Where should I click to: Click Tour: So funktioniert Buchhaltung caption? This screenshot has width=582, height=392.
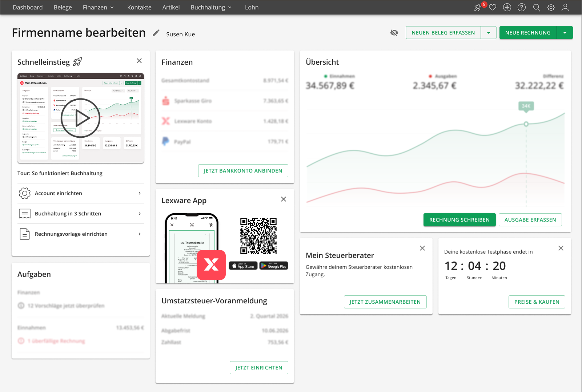[60, 173]
